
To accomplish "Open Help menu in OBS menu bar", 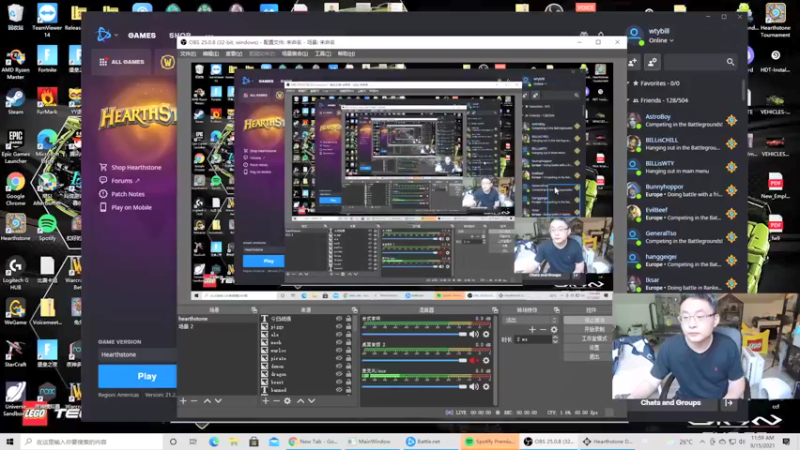I will point(346,54).
